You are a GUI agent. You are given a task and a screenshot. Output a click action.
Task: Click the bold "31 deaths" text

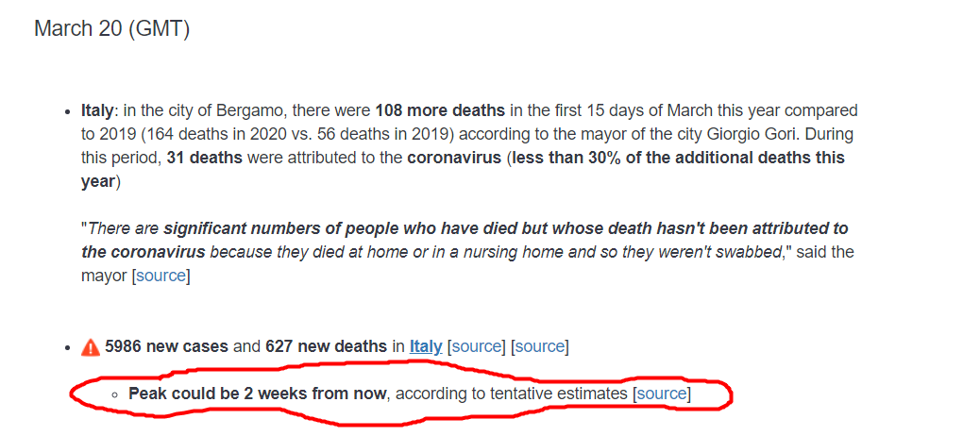(x=204, y=158)
